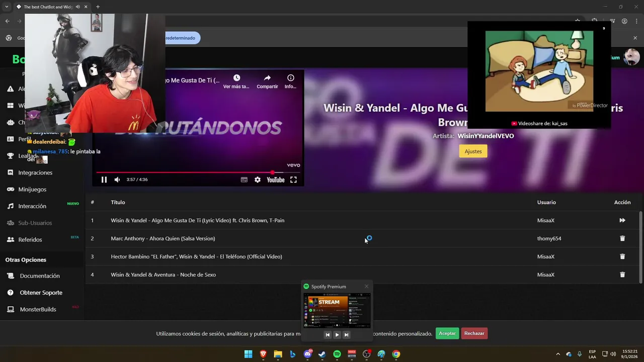
Task: Mute the YouTube player volume
Action: pos(117,179)
